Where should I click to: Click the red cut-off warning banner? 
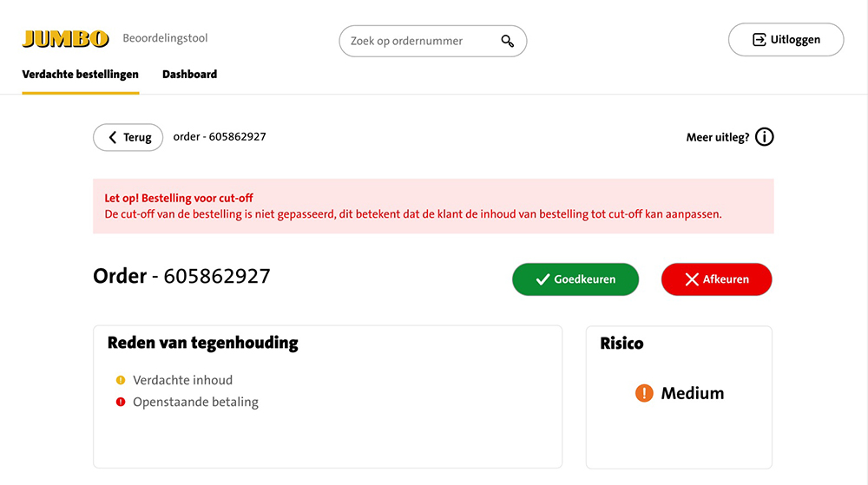tap(433, 206)
